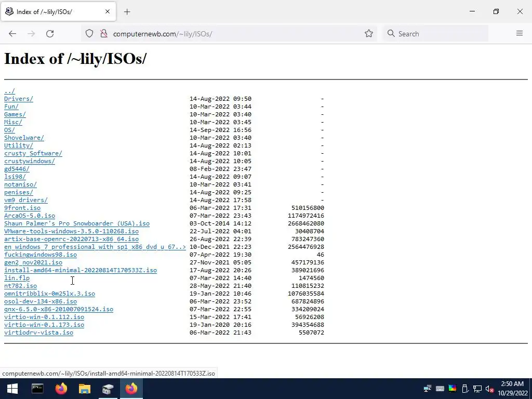532x399 pixels.
Task: Open Command Prompt from the taskbar
Action: pos(37,389)
